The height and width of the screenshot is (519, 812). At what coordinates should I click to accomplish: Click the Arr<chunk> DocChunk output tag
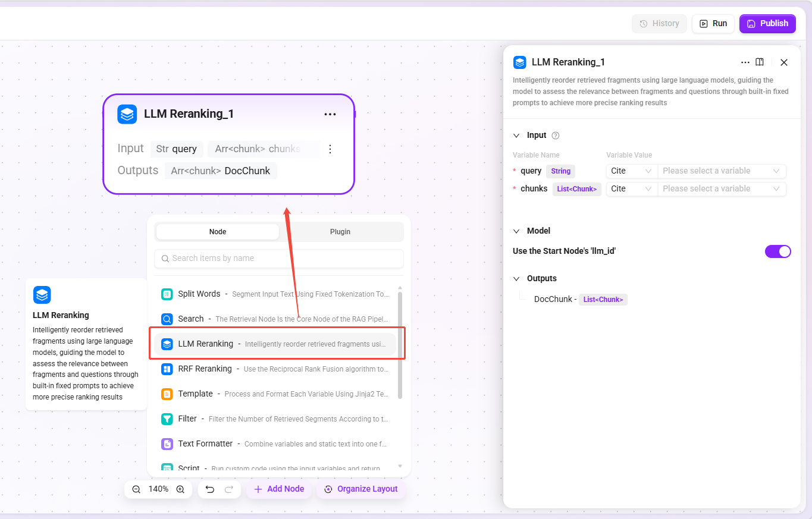[x=221, y=171]
